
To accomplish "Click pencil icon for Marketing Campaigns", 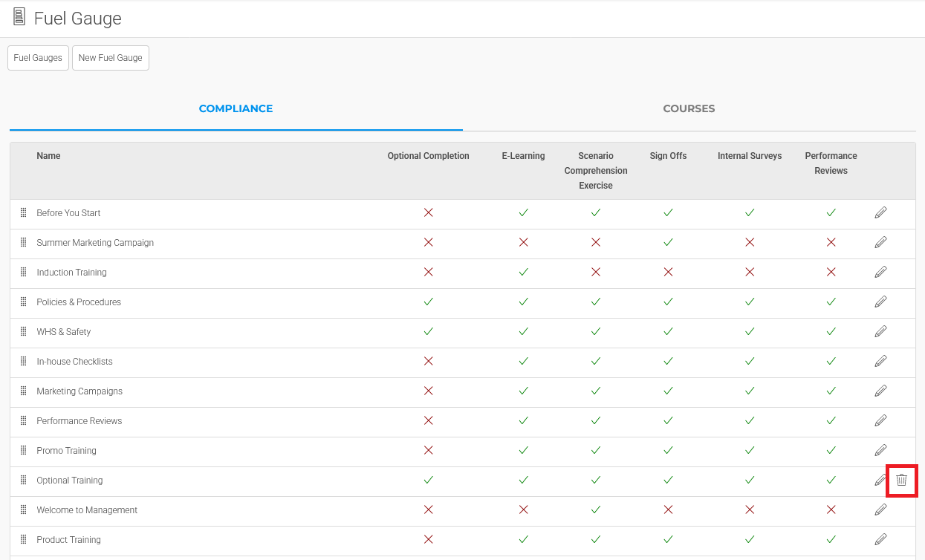I will 880,391.
